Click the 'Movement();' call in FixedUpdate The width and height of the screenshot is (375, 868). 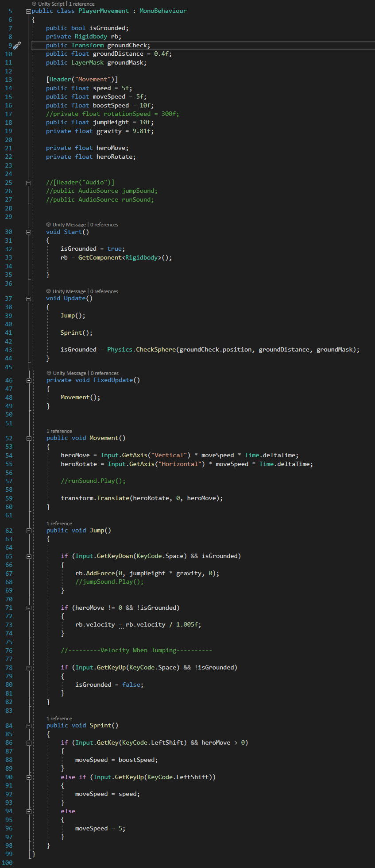80,397
